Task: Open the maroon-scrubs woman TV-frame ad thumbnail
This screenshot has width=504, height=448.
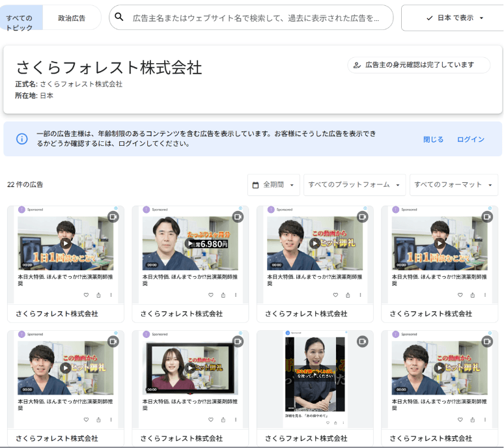Action: 190,368
